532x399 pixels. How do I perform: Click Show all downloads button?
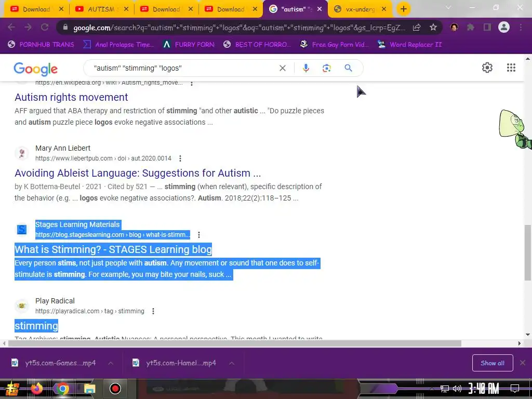coord(493,363)
